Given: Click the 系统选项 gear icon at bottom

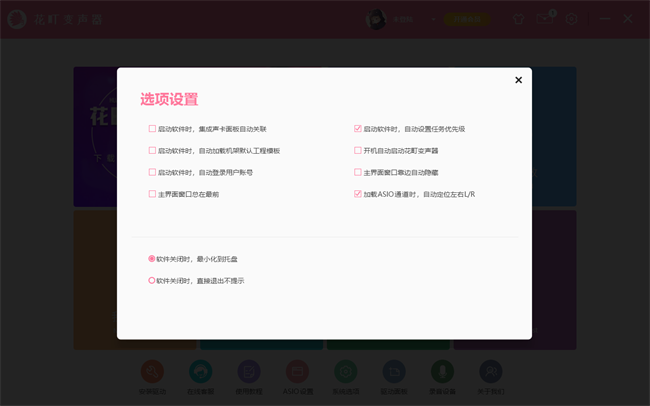Looking at the screenshot, I should coord(345,373).
